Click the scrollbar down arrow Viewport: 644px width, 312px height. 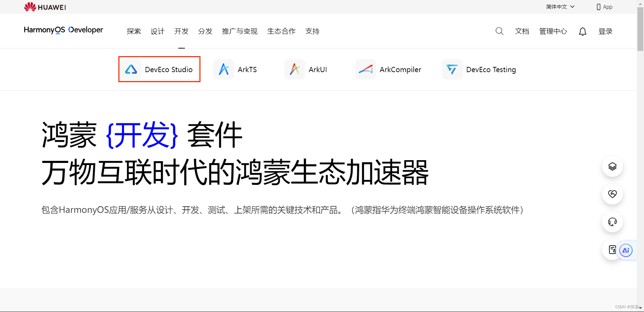pos(640,308)
